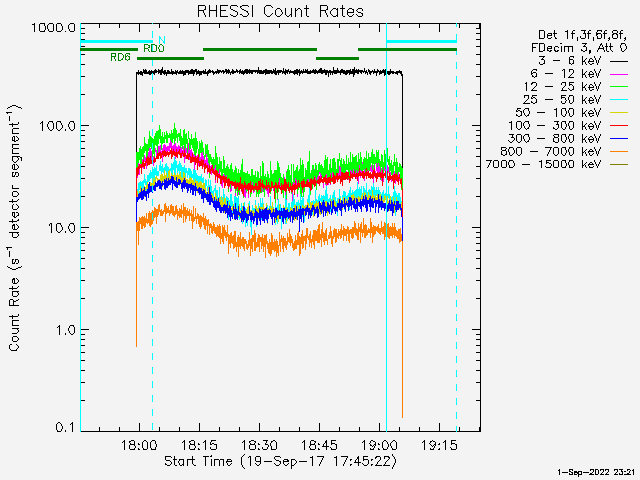640x480 pixels.
Task: Click the 18:45 x-axis tick label
Action: pyautogui.click(x=319, y=445)
